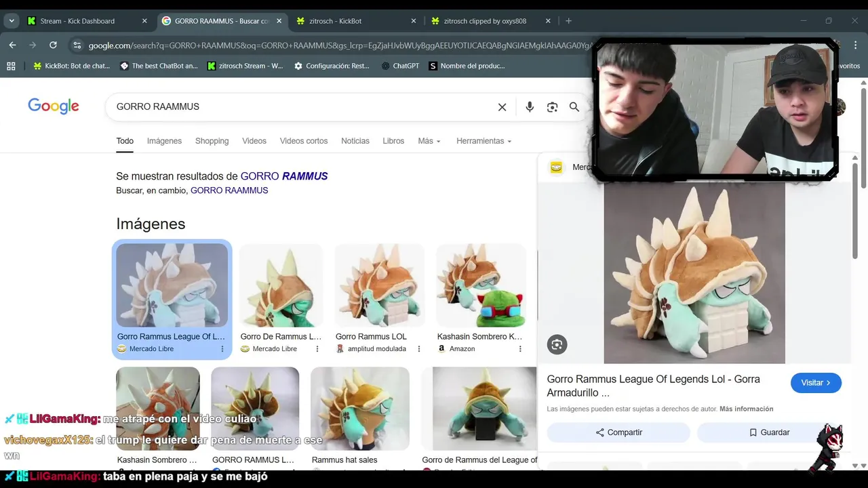Switch to Stream - Kick Dashboard tab
The height and width of the screenshot is (488, 868).
click(x=87, y=21)
